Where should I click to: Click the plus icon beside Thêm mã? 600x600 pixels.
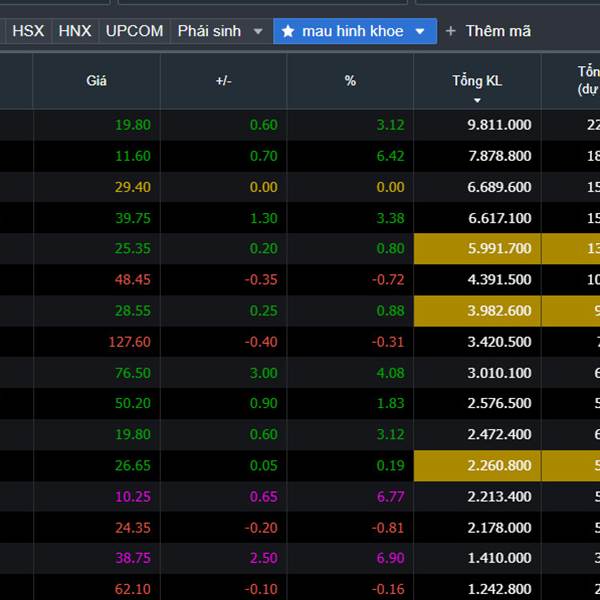tap(450, 31)
